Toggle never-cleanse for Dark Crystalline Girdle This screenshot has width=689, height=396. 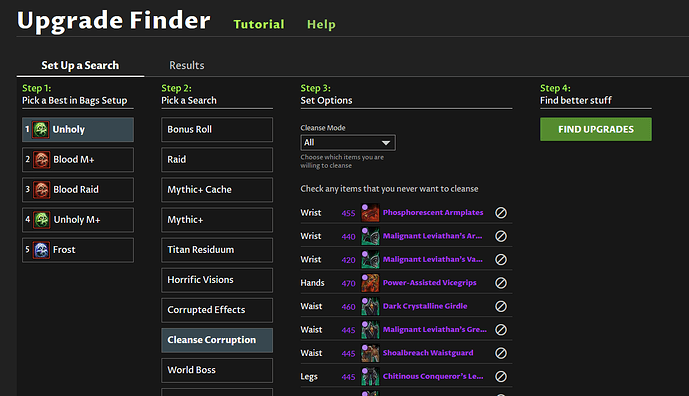point(501,306)
